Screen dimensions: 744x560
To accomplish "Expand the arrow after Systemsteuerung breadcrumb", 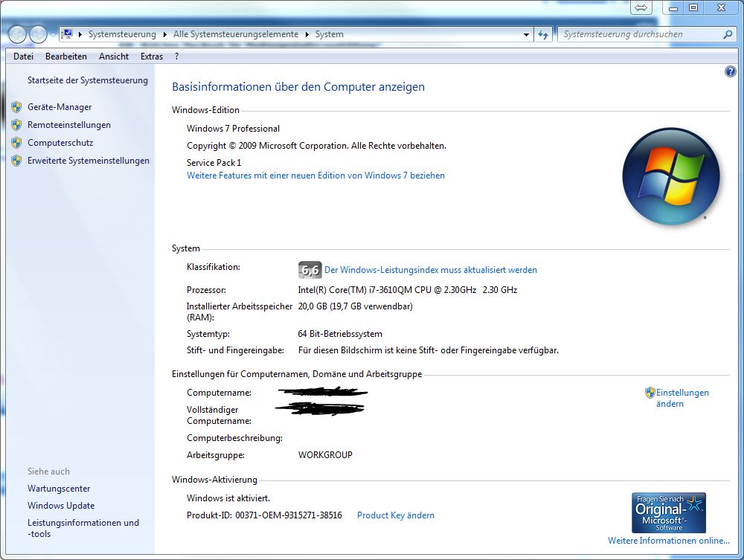I will tap(164, 35).
